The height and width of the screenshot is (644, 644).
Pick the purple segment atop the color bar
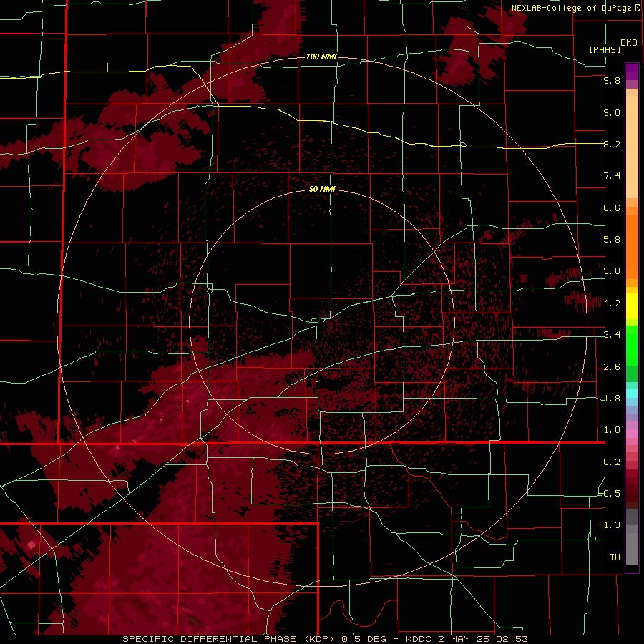coord(632,72)
